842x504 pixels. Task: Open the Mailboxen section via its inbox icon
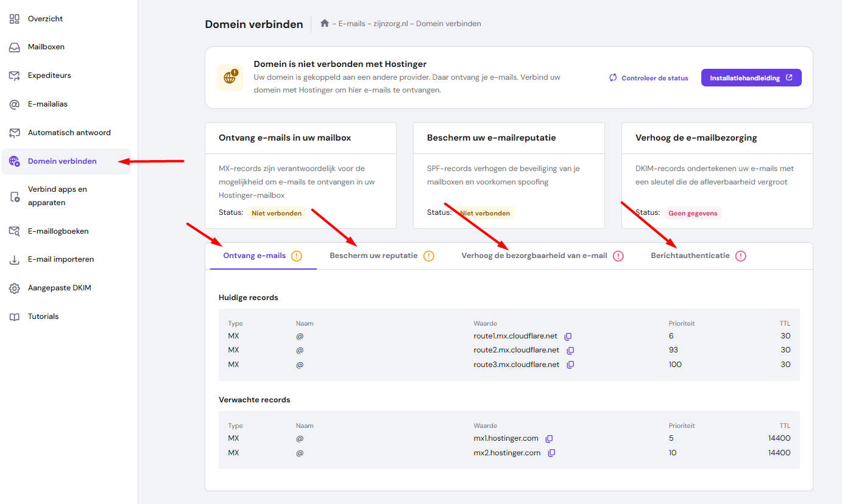13,46
